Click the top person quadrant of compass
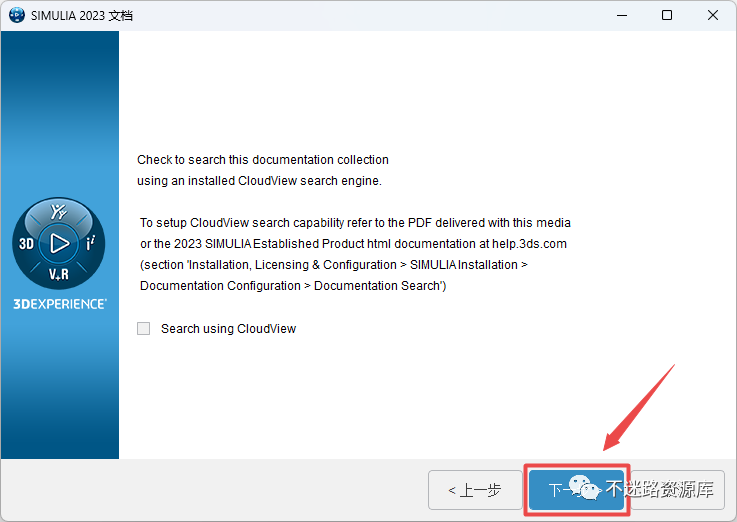The image size is (737, 522). pos(59,212)
